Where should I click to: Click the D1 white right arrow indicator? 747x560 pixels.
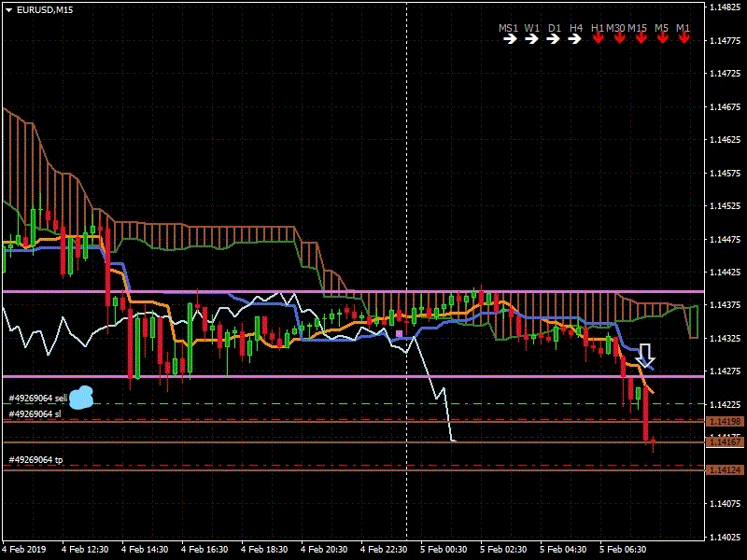[553, 39]
